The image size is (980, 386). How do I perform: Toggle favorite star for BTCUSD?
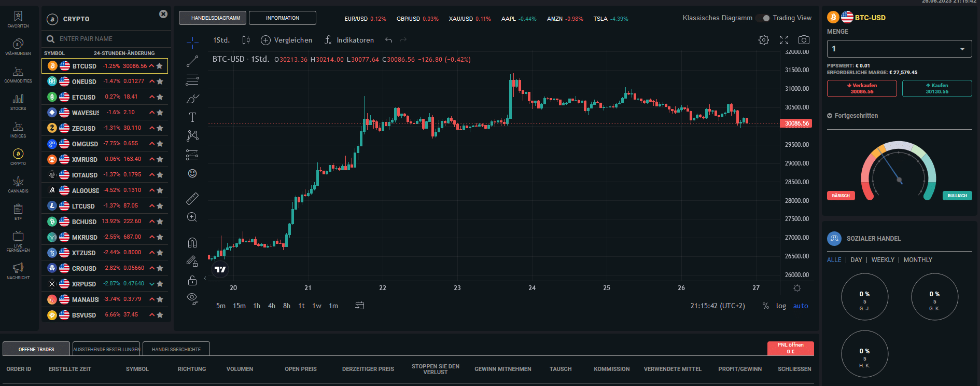(160, 66)
